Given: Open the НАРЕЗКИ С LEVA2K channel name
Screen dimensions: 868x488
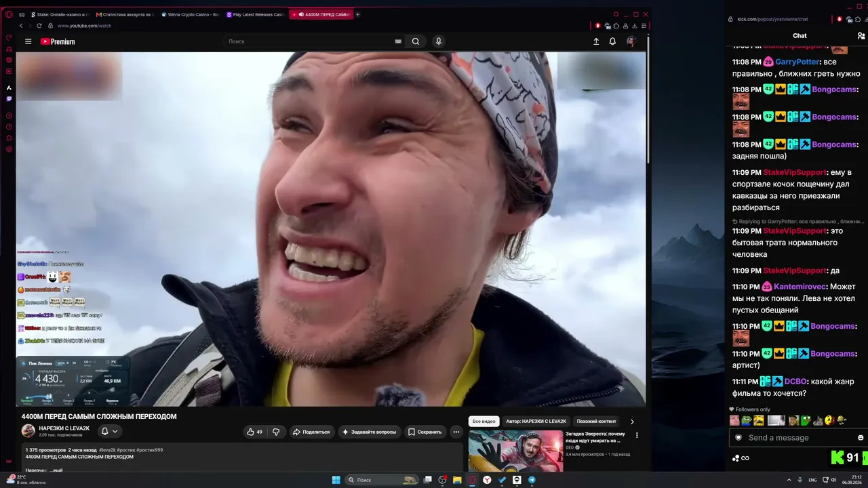Looking at the screenshot, I should (64, 428).
